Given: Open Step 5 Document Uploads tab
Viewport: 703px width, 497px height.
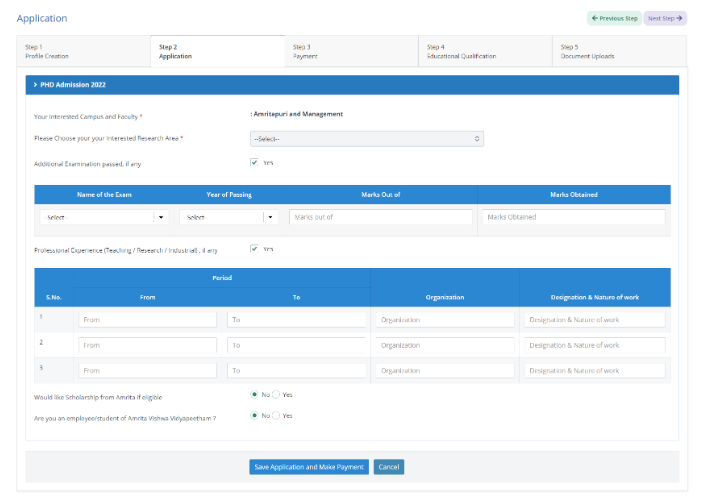Looking at the screenshot, I should pos(619,51).
